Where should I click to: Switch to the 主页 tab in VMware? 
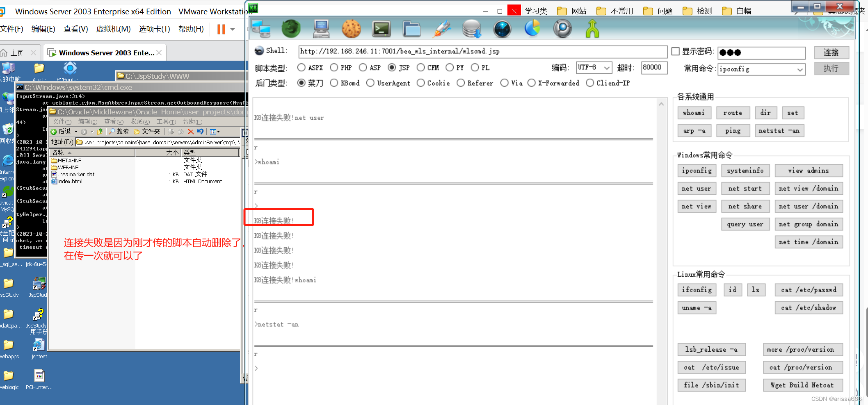tap(17, 53)
